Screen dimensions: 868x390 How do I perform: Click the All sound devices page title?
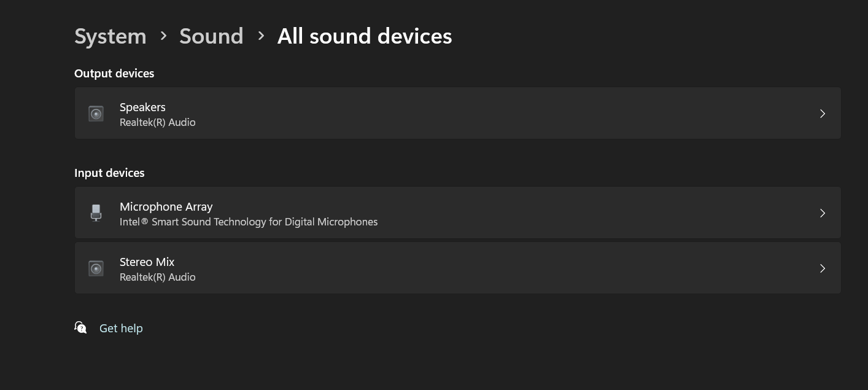click(365, 36)
